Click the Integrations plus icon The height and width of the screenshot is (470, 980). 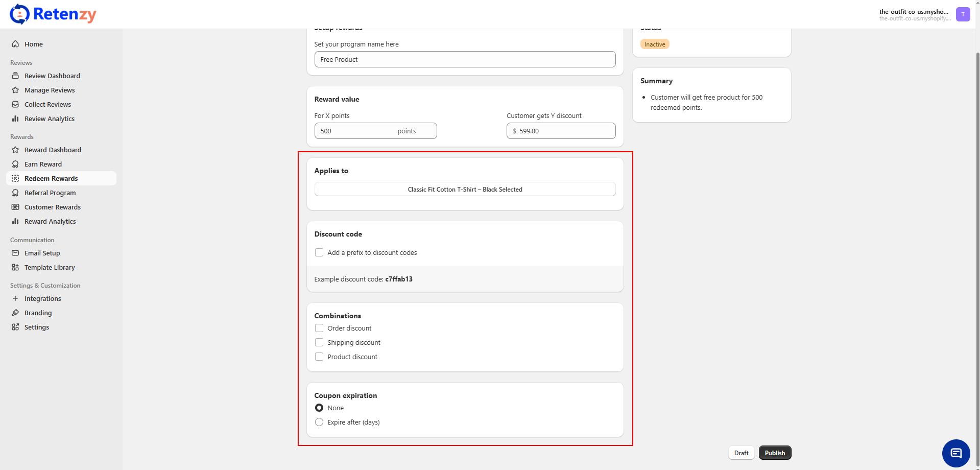tap(15, 298)
